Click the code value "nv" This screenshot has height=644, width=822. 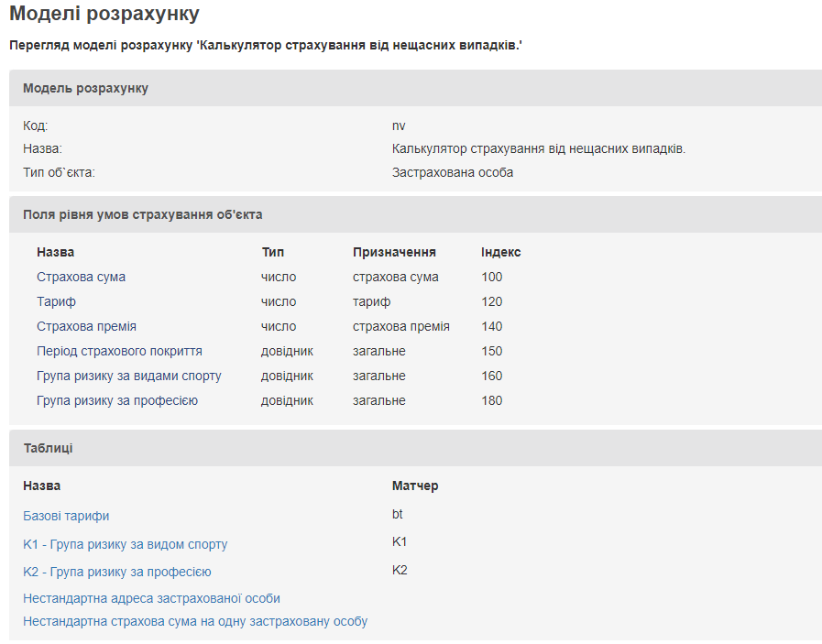tap(399, 126)
